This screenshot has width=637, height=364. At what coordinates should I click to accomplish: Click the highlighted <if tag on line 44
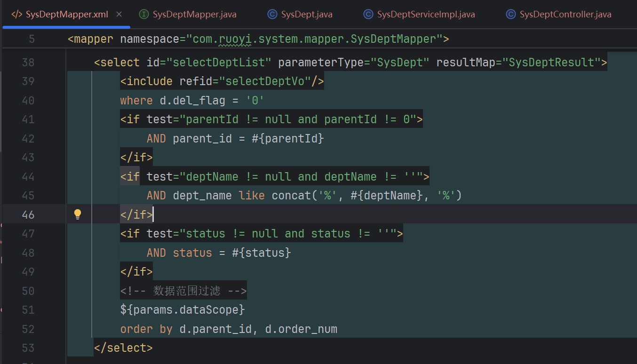coord(130,177)
